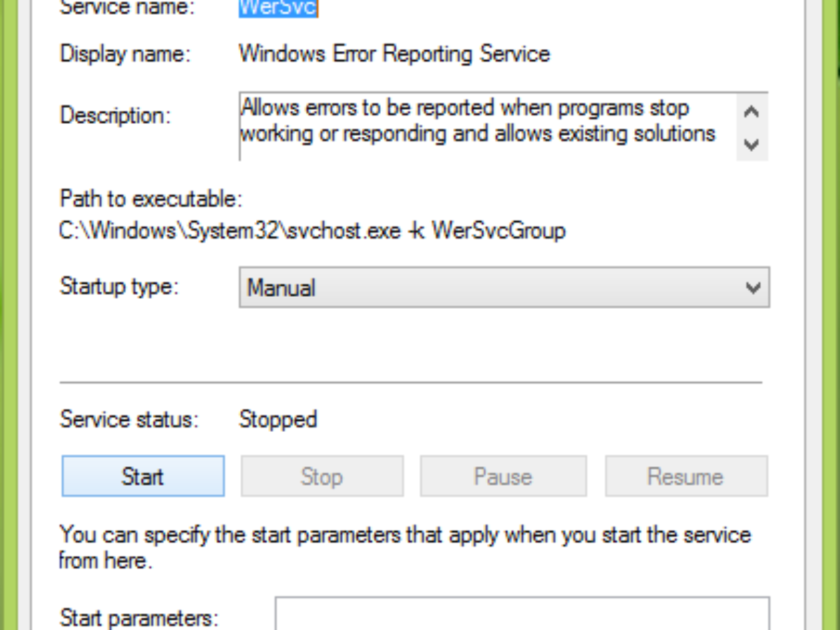Click the start parameters help text
840x630 pixels.
tap(405, 547)
